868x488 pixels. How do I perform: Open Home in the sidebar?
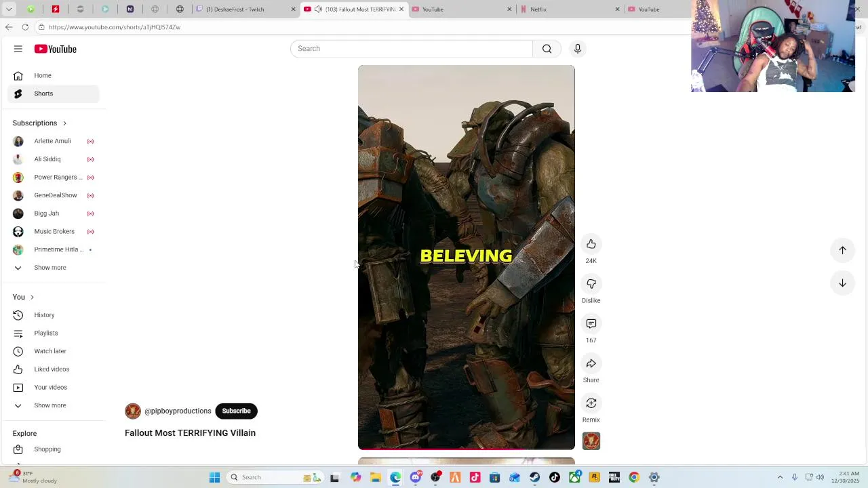coord(54,75)
